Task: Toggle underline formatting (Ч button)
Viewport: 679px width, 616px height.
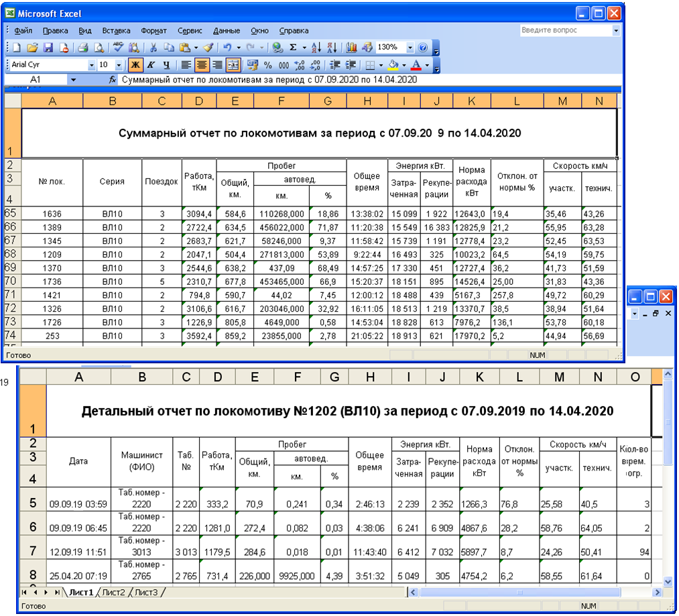Action: [x=166, y=65]
